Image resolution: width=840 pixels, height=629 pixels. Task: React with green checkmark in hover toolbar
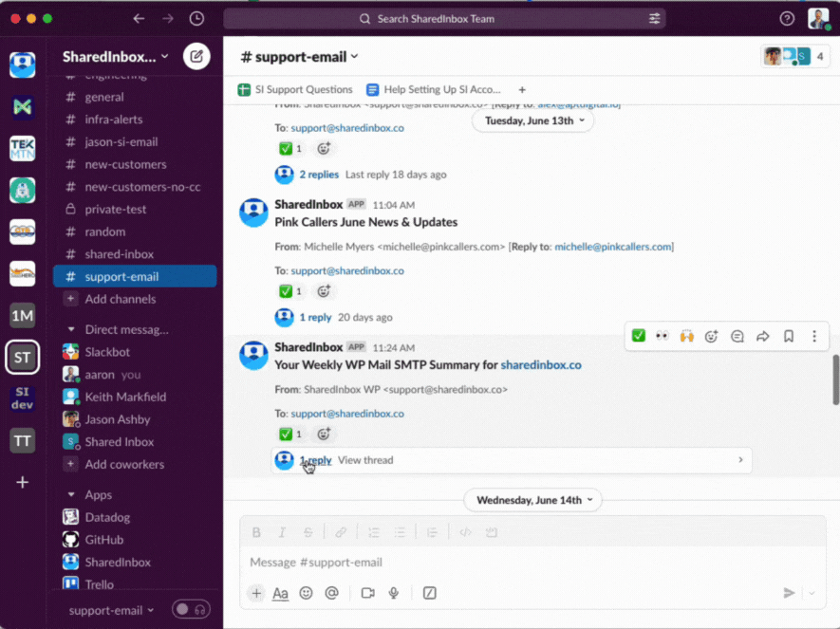pos(638,336)
